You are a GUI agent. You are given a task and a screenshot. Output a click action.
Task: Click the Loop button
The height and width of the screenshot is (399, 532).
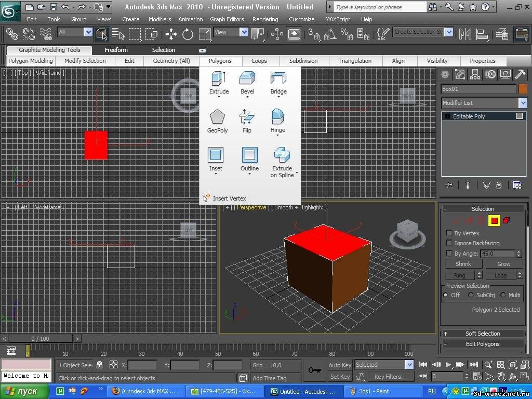[x=500, y=275]
